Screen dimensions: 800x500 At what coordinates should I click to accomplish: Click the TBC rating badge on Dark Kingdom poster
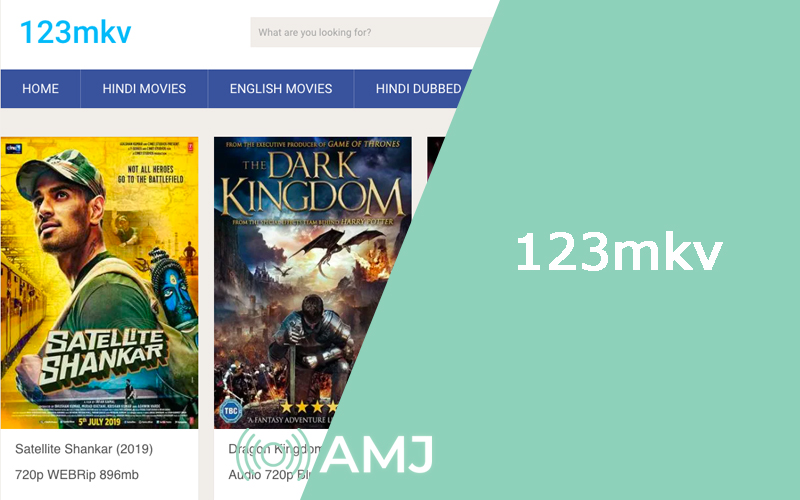click(230, 409)
